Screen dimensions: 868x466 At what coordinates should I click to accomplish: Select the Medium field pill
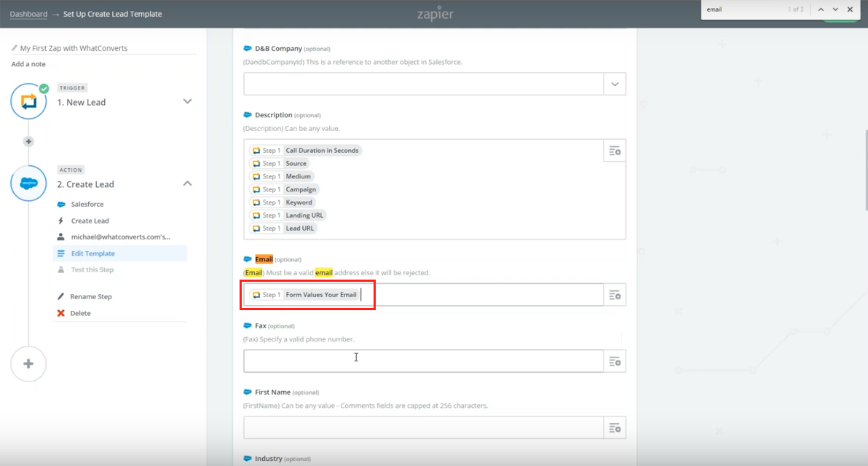[x=281, y=176]
